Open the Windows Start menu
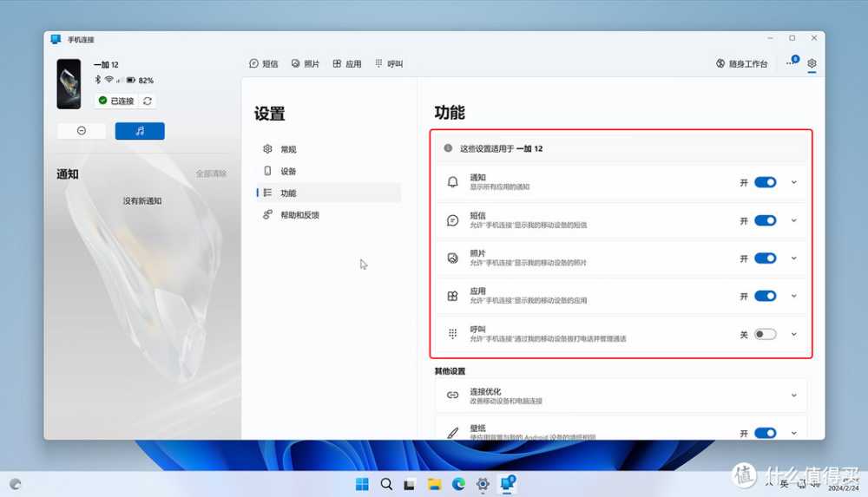 (362, 484)
